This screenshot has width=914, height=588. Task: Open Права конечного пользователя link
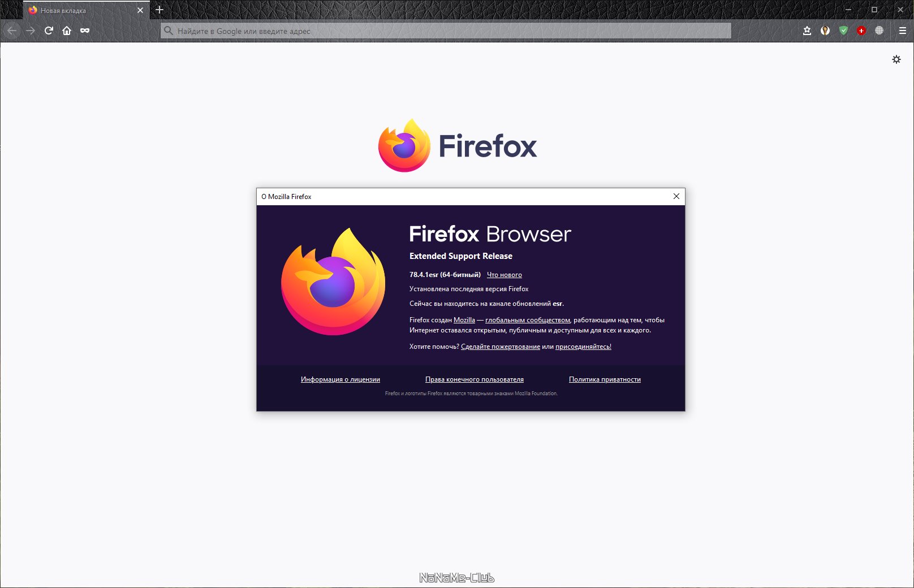tap(475, 379)
